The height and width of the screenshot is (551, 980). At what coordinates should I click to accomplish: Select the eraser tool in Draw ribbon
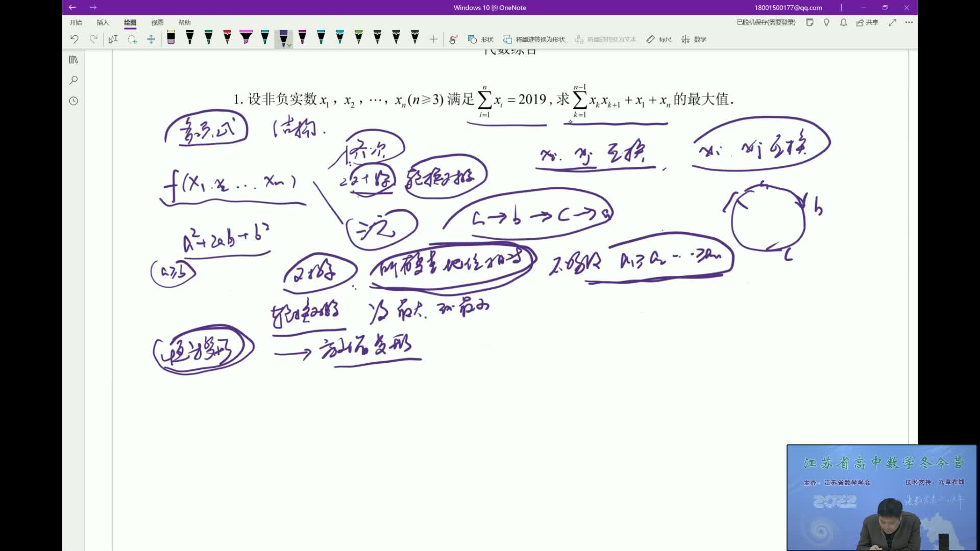tap(171, 38)
